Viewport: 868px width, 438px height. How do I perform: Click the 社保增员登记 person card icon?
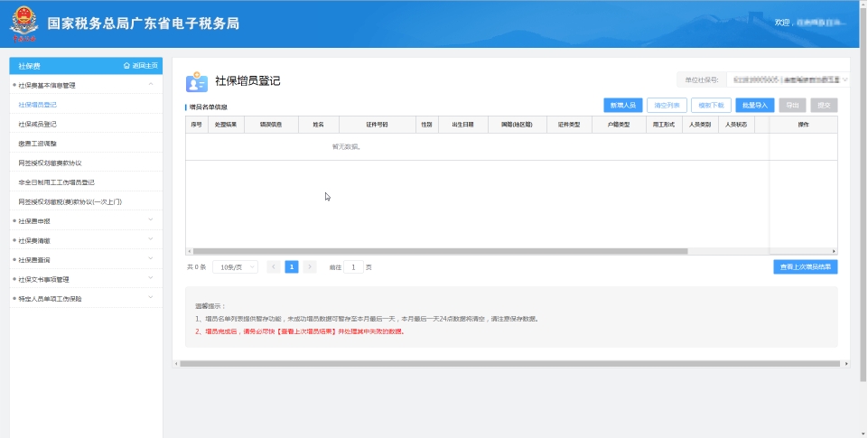click(x=196, y=81)
